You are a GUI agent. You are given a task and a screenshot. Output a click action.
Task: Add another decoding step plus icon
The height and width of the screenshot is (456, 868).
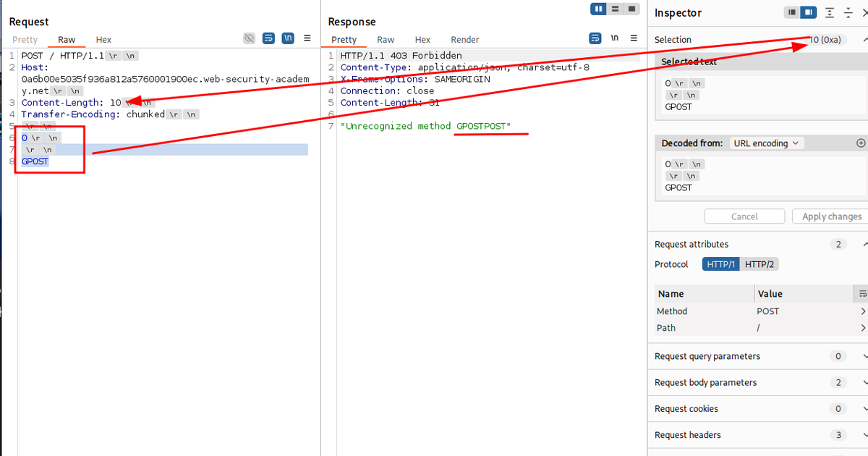pos(860,143)
